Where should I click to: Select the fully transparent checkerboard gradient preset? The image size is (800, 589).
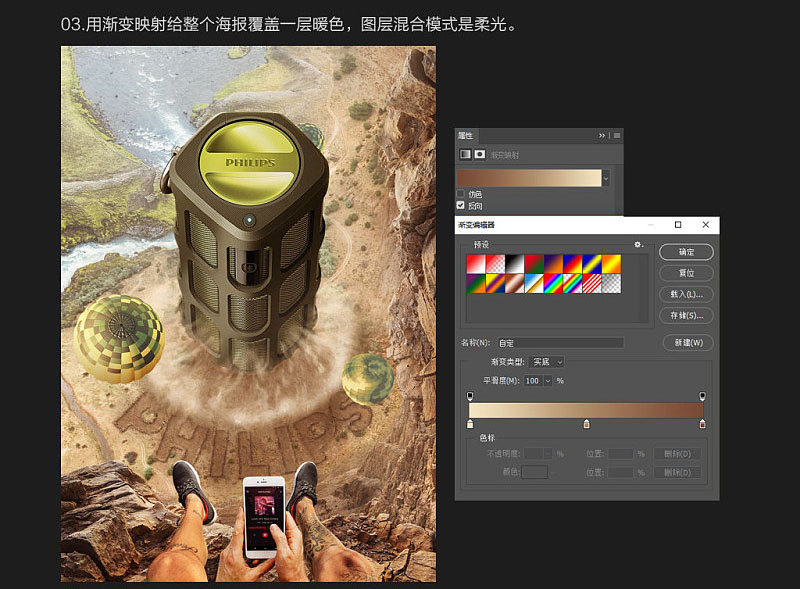coord(611,283)
